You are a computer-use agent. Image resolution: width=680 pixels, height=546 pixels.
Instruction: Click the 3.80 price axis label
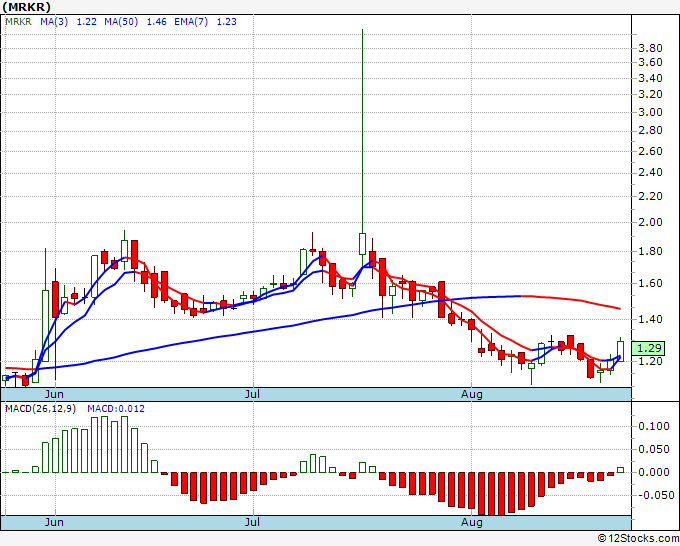click(x=651, y=48)
